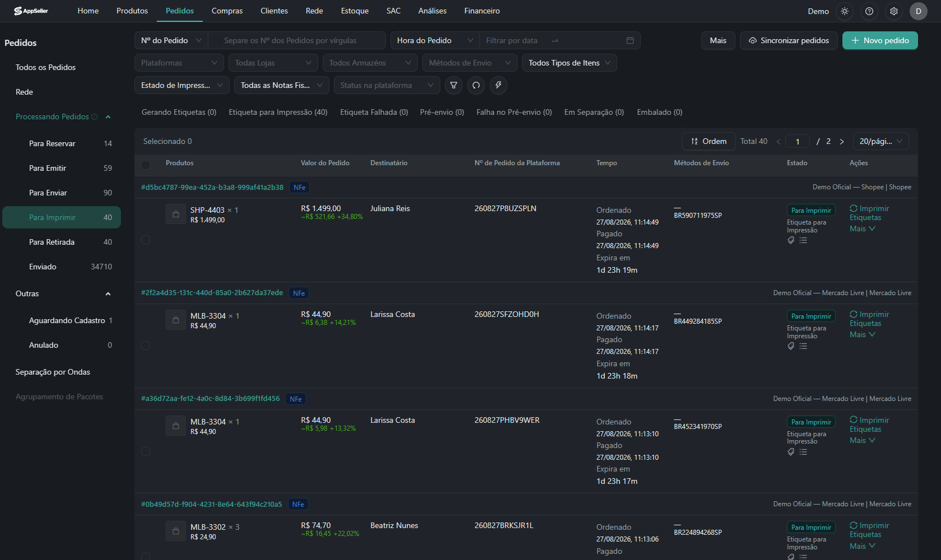Go to previous page arrow
The width and height of the screenshot is (941, 560).
779,142
